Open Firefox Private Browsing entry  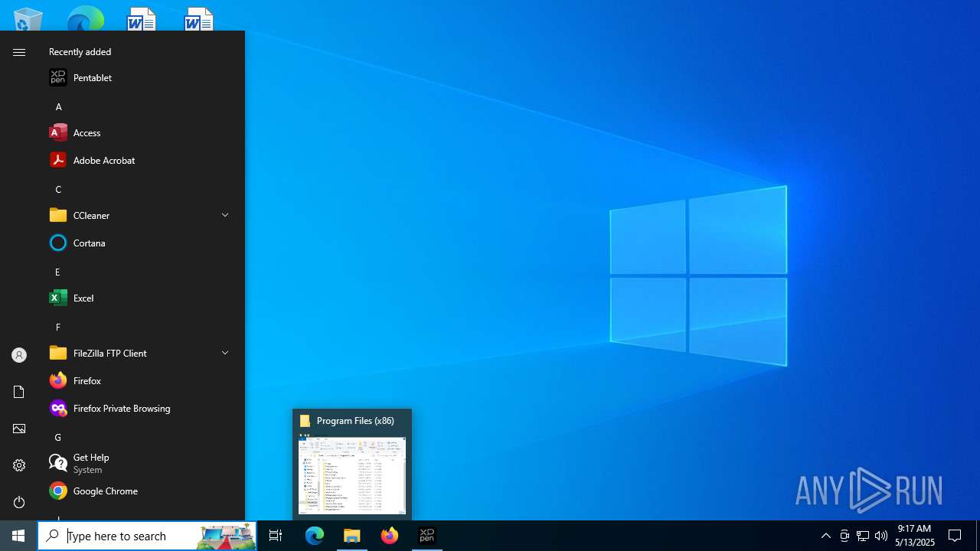tap(141, 408)
